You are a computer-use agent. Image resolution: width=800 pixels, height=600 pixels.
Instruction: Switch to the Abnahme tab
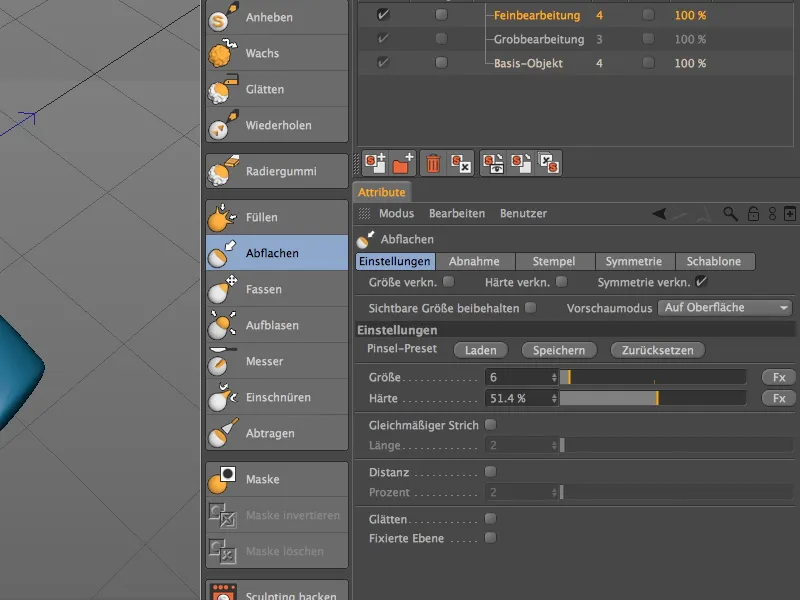point(474,261)
